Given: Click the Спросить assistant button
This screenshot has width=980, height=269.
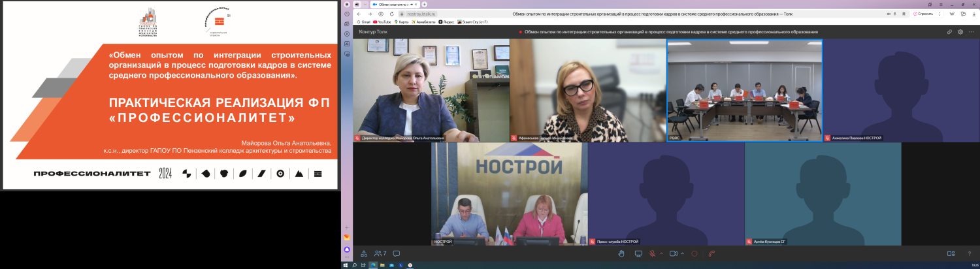Looking at the screenshot, I should point(924,14).
